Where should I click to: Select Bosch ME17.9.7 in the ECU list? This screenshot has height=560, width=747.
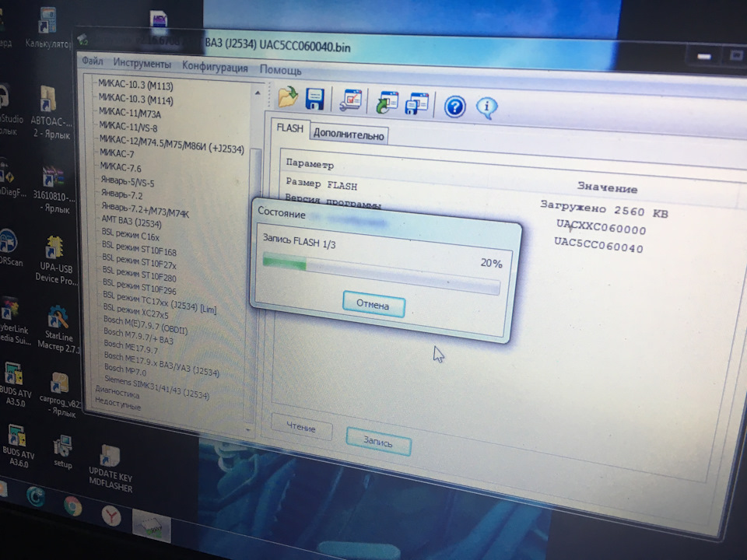click(131, 350)
